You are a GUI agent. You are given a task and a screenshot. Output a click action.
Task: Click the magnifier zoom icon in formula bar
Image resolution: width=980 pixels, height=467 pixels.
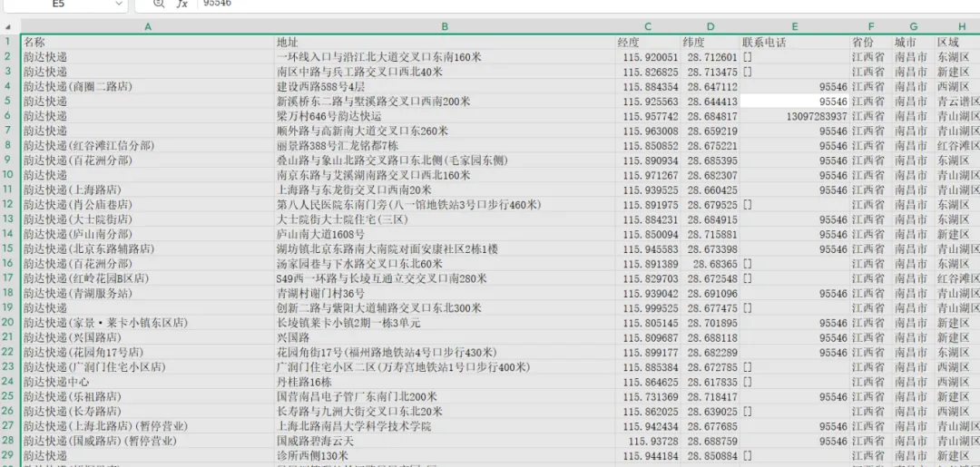click(159, 4)
